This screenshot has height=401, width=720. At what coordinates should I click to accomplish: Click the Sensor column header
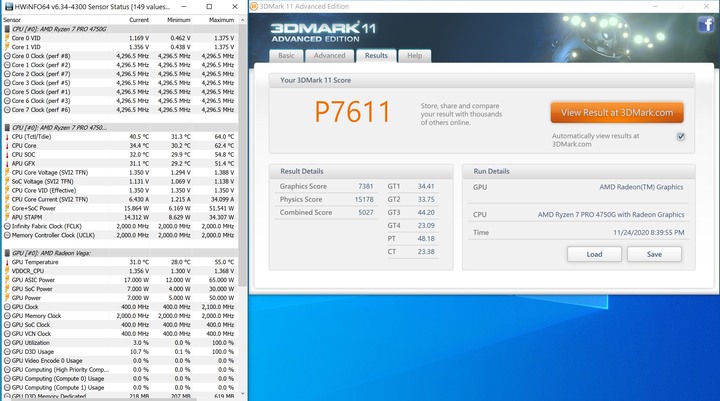(12, 20)
